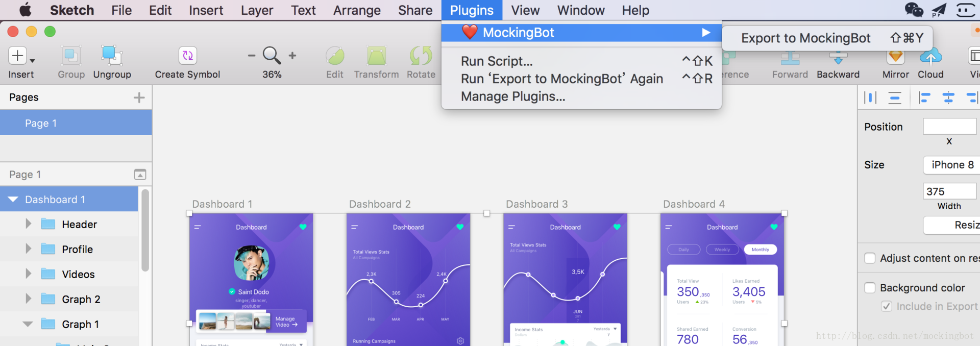Toggle Adjust content on resize checkbox
Viewport: 980px width, 346px height.
pyautogui.click(x=870, y=258)
